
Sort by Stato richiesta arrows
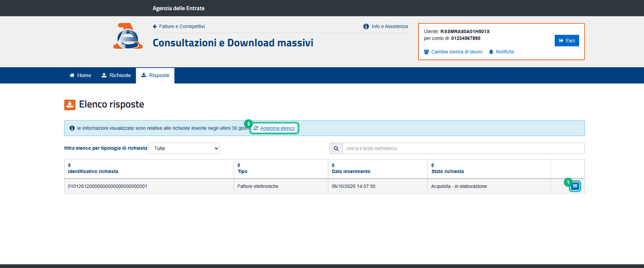coord(433,165)
